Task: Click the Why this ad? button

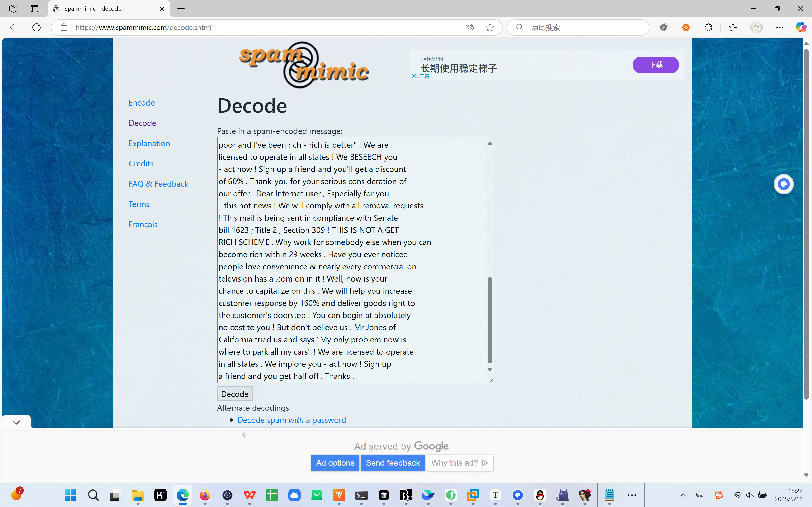Action: coord(460,463)
